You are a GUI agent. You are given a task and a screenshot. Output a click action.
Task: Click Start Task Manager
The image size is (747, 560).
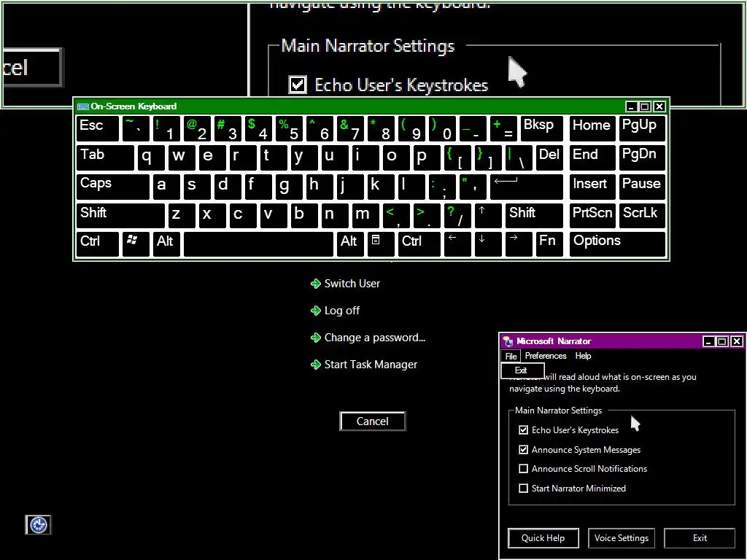tap(371, 365)
